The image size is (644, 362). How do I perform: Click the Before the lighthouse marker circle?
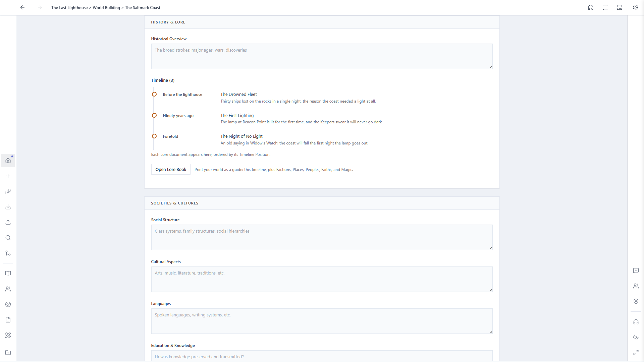[154, 94]
